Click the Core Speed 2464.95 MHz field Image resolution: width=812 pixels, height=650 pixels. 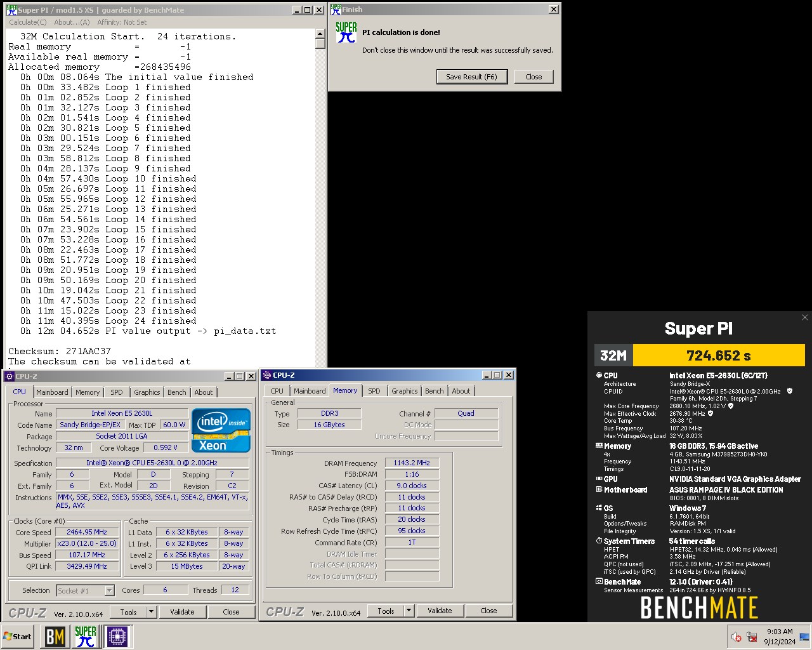pyautogui.click(x=88, y=532)
